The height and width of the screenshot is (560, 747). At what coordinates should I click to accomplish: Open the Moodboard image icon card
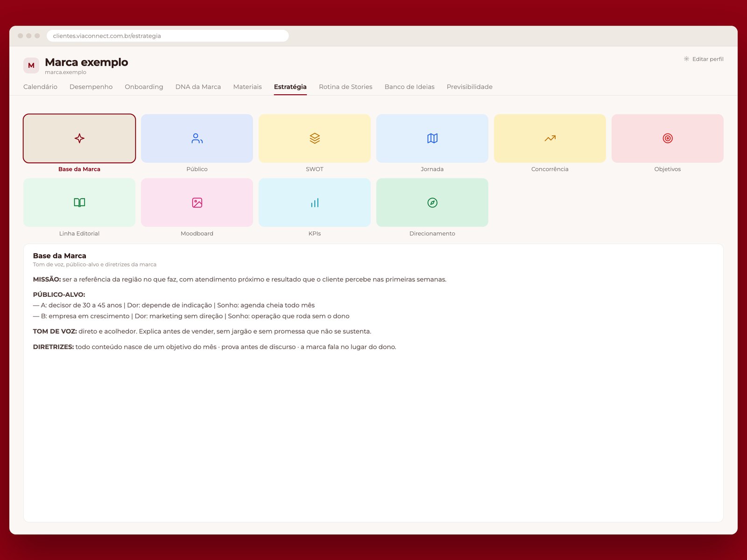pyautogui.click(x=197, y=203)
